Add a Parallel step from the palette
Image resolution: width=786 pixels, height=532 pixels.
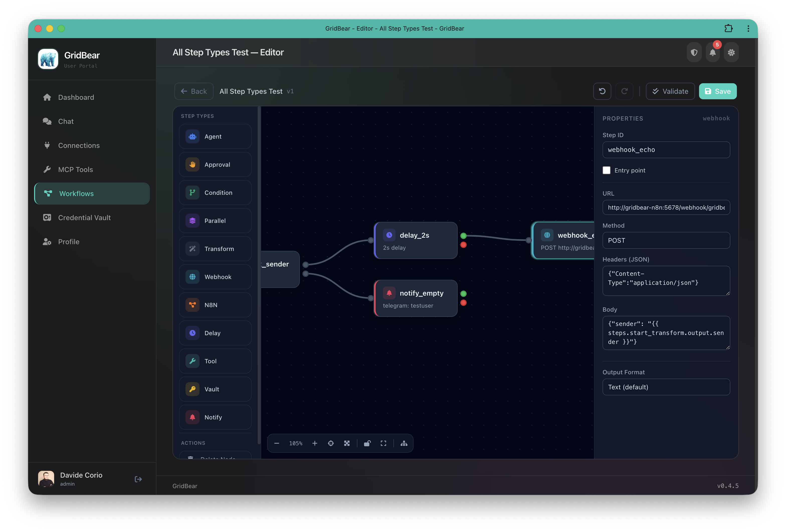[x=215, y=221]
